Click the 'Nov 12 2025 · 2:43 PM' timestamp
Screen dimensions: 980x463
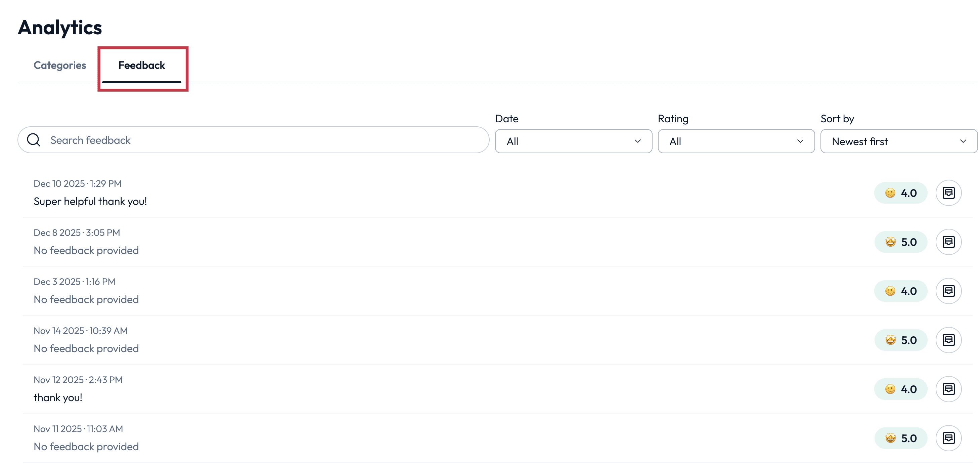coord(78,380)
